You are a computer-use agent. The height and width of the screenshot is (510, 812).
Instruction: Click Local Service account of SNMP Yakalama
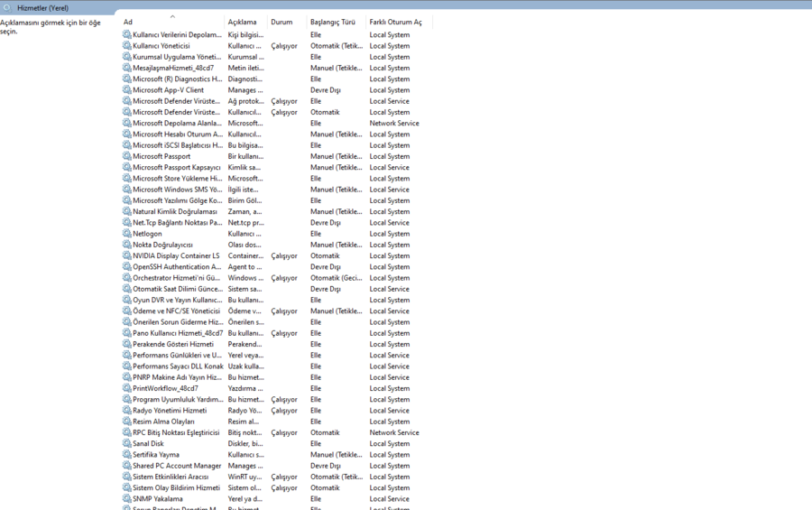389,498
